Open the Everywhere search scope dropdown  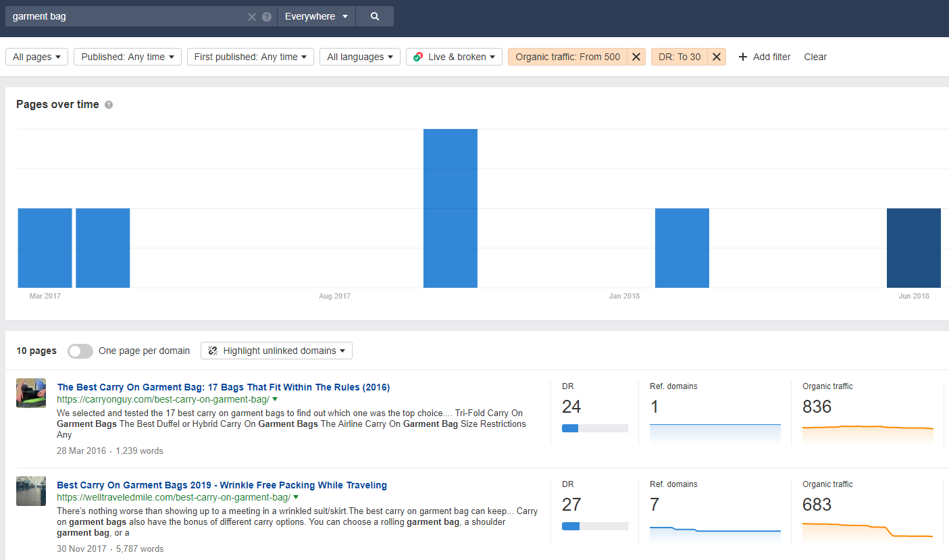pyautogui.click(x=316, y=16)
